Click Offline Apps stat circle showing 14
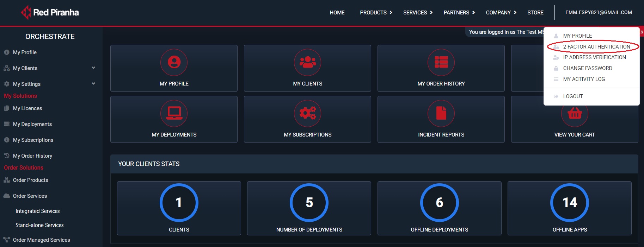 pos(570,202)
